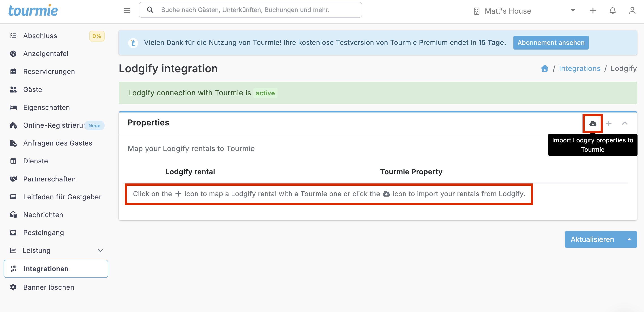Open the user profile icon
The width and height of the screenshot is (644, 312).
point(632,10)
